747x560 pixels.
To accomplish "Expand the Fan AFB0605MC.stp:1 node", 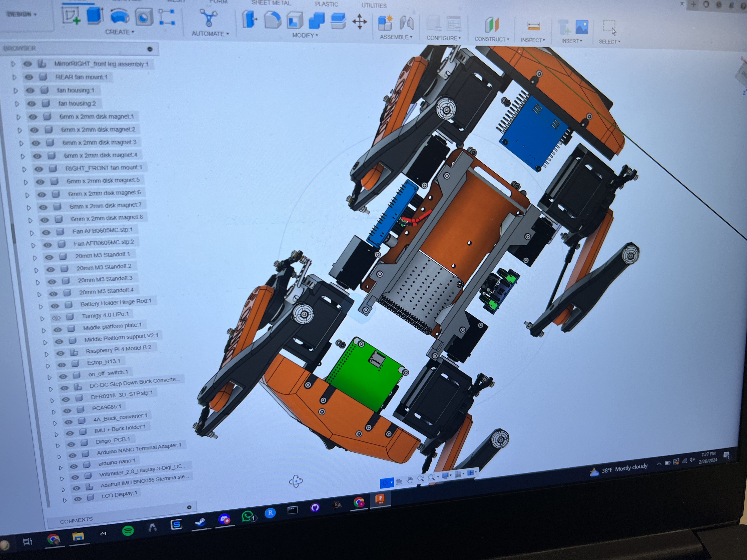I will [32, 233].
